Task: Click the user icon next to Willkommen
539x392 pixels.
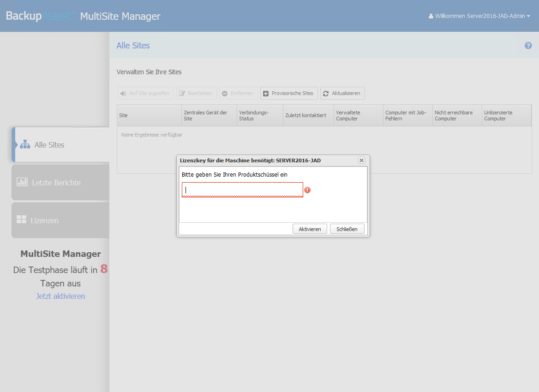Action: (x=431, y=16)
